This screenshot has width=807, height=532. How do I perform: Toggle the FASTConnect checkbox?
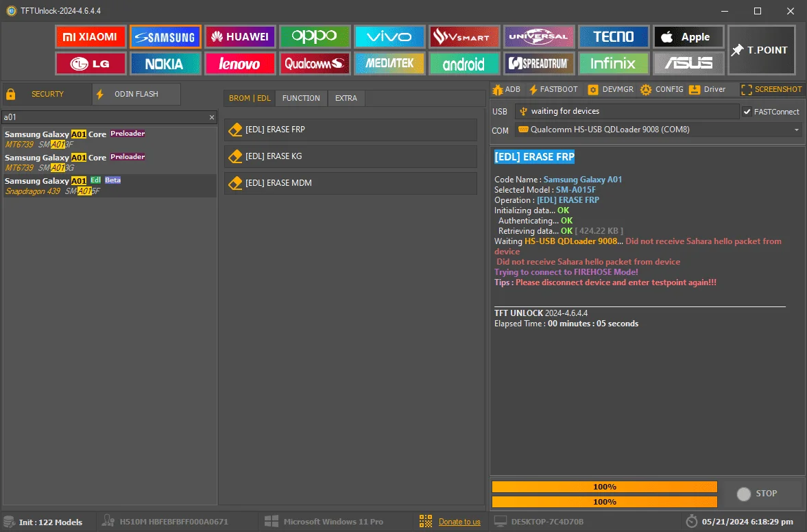pyautogui.click(x=747, y=112)
